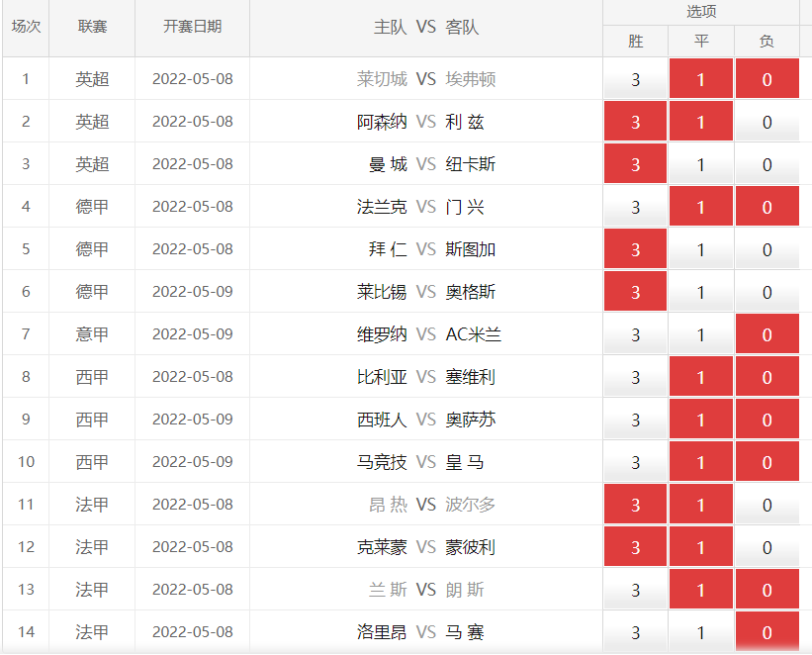Select loss option 0 for 莱比锡 VS 奥格斯
The width and height of the screenshot is (812, 655).
tap(767, 291)
